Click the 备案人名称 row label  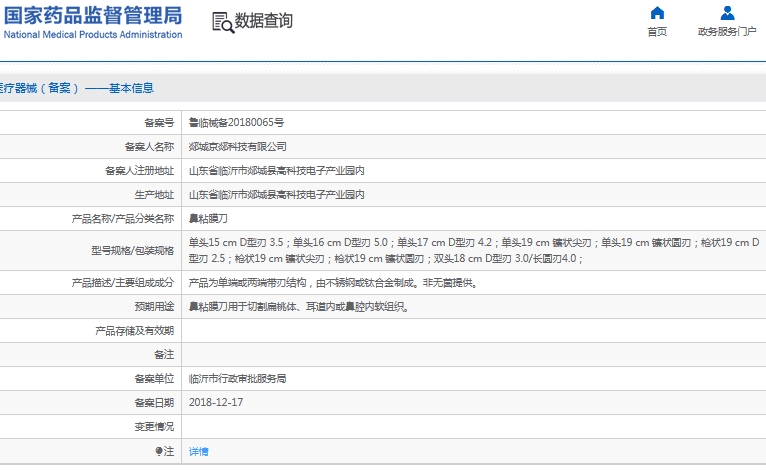149,147
